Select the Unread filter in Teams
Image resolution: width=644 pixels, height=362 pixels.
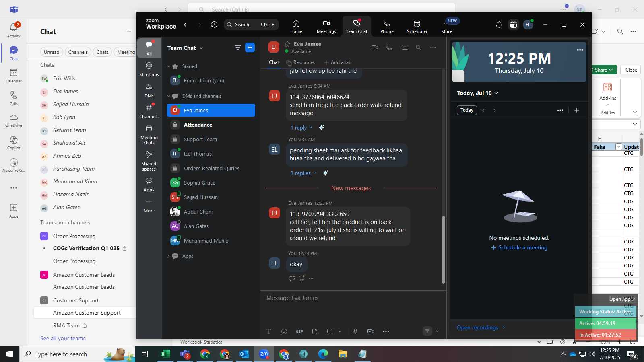(x=52, y=52)
